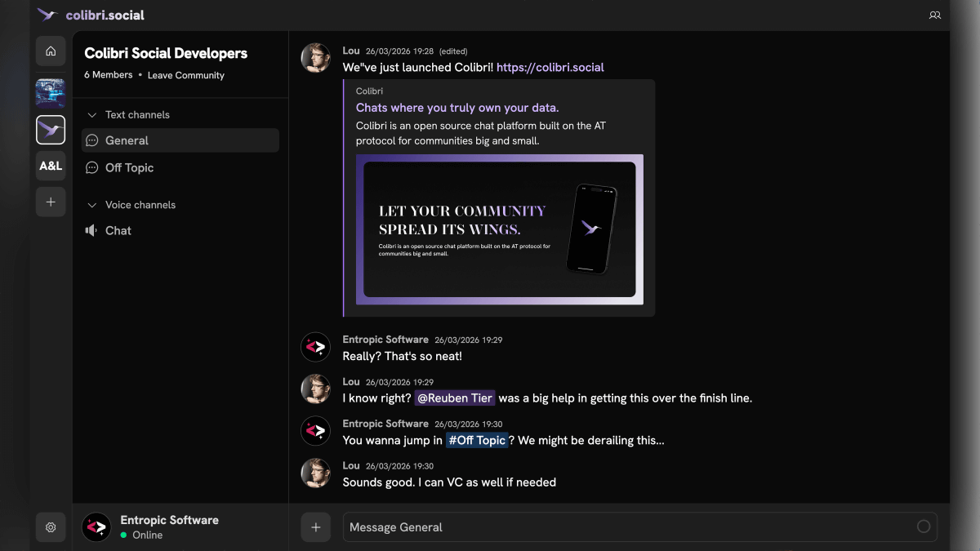Image resolution: width=980 pixels, height=551 pixels.
Task: Click Leave Community link
Action: point(185,75)
